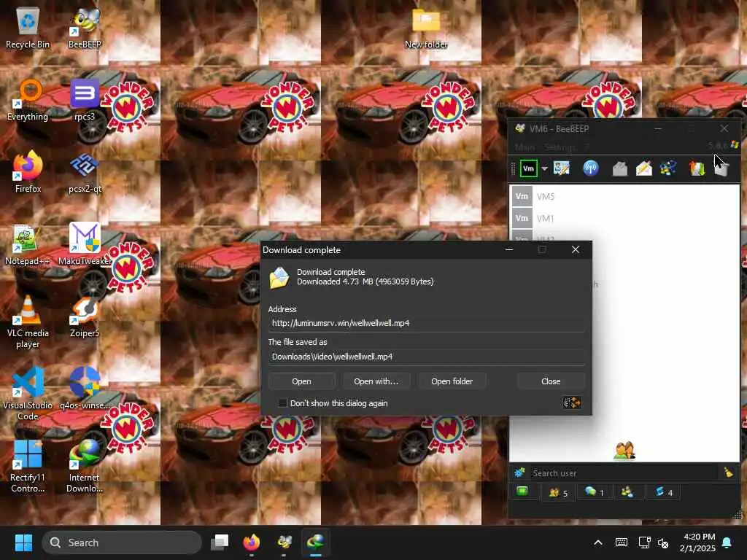Open the status dropdown arrow beside Vm avatar
747x560 pixels.
tap(544, 168)
